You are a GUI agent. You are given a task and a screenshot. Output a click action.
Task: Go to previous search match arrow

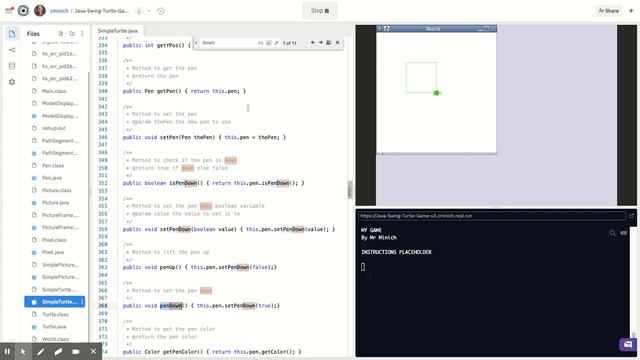coord(313,42)
